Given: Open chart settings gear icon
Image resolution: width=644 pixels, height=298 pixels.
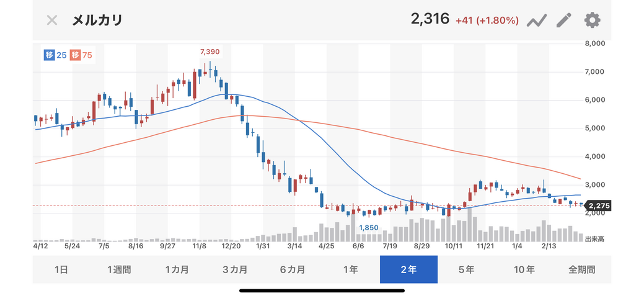Looking at the screenshot, I should click(x=592, y=20).
